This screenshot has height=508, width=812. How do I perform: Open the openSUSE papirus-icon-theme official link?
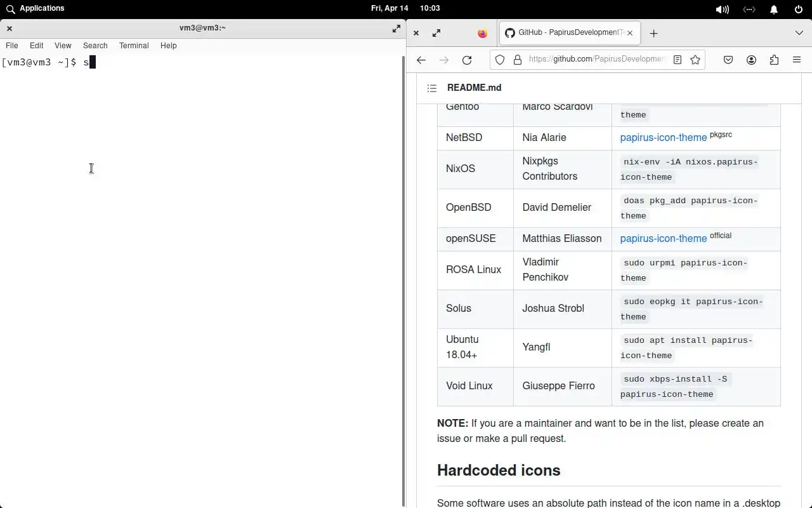click(x=663, y=238)
